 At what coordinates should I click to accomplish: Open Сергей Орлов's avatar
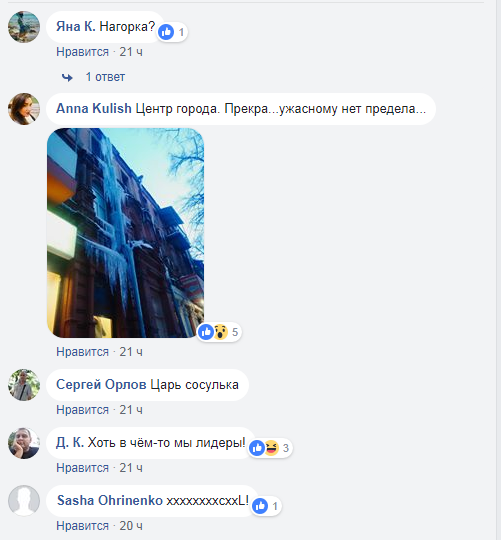(x=24, y=385)
